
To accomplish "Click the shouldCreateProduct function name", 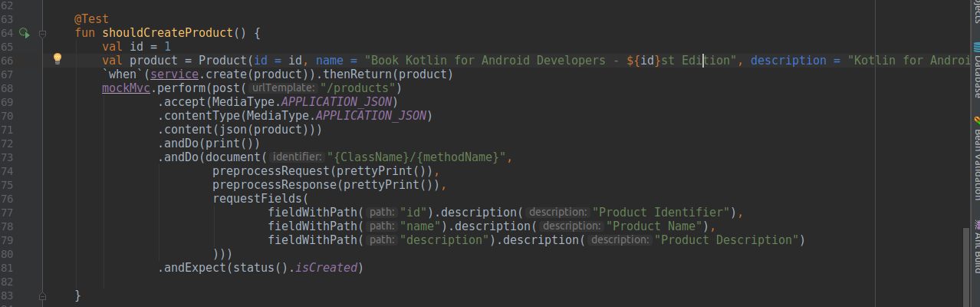I will pos(167,33).
